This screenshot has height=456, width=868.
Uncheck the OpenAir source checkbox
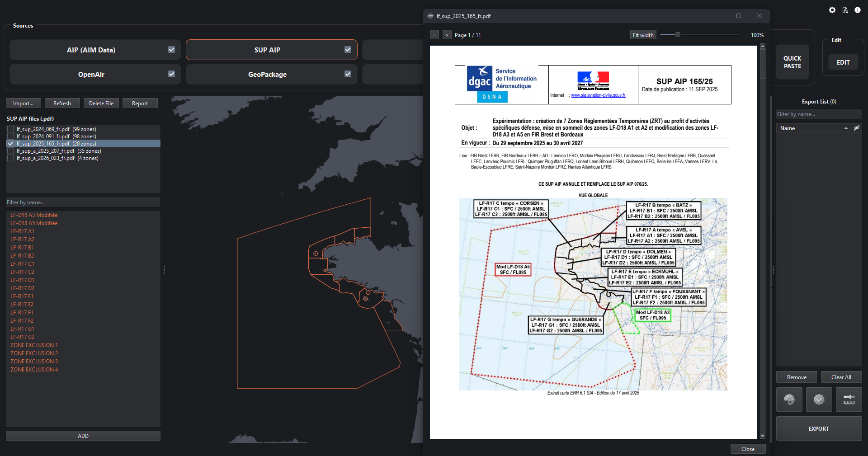(x=171, y=74)
